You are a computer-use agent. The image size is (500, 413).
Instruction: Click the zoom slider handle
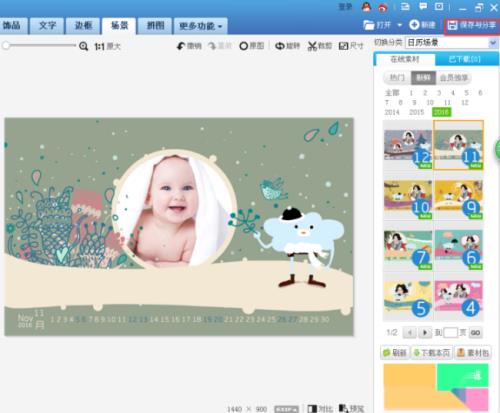point(6,46)
